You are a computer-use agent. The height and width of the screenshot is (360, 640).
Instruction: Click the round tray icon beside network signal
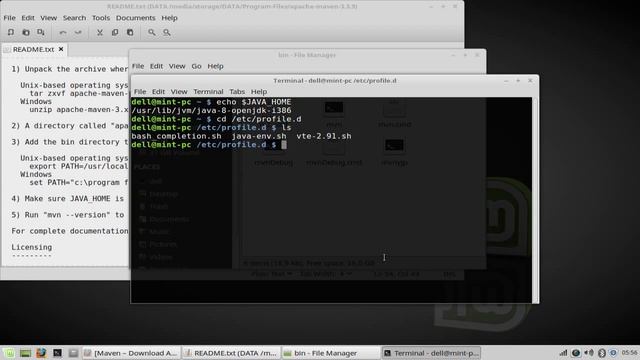(576, 353)
